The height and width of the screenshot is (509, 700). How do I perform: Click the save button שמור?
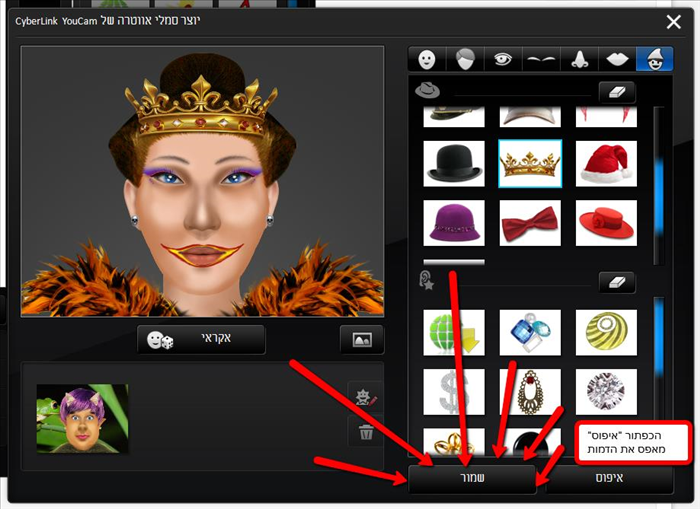472,478
